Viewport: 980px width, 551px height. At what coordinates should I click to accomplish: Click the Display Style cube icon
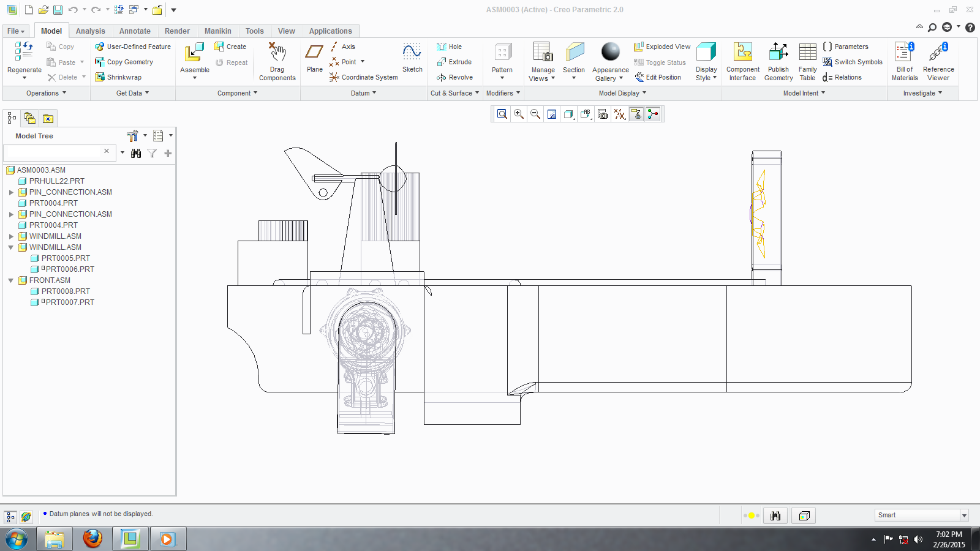pos(706,53)
